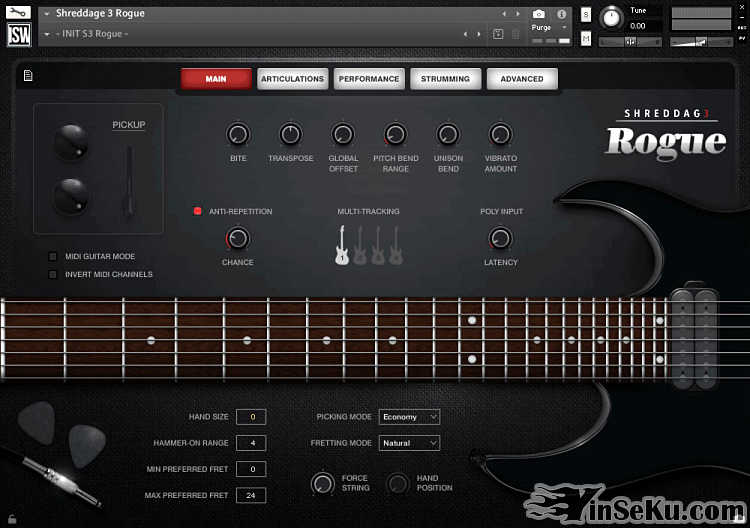Click the notes page icon

[28, 75]
